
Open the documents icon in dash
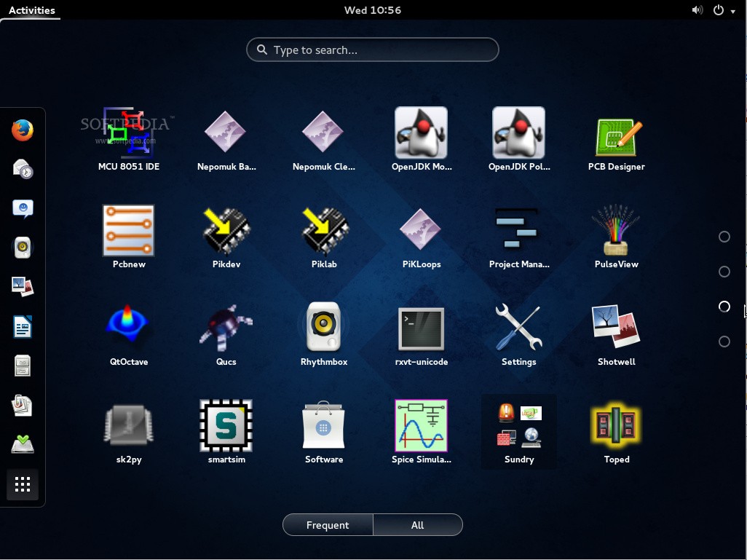click(x=23, y=406)
